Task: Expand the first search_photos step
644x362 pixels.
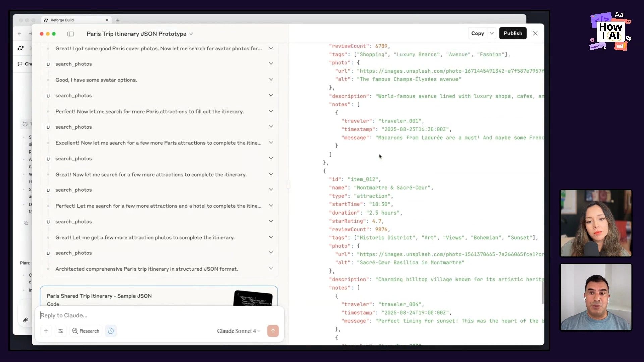Action: (x=271, y=64)
